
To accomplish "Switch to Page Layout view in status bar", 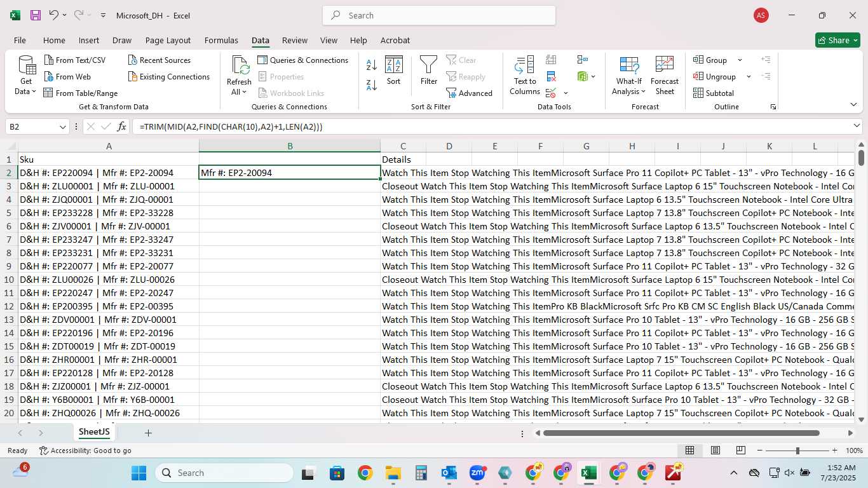I will [x=715, y=451].
